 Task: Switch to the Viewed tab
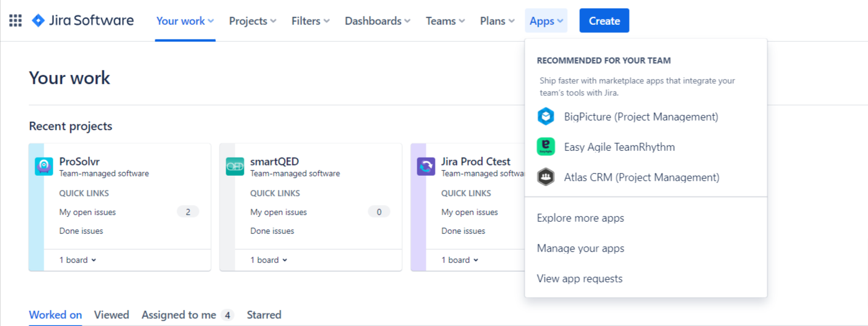112,314
